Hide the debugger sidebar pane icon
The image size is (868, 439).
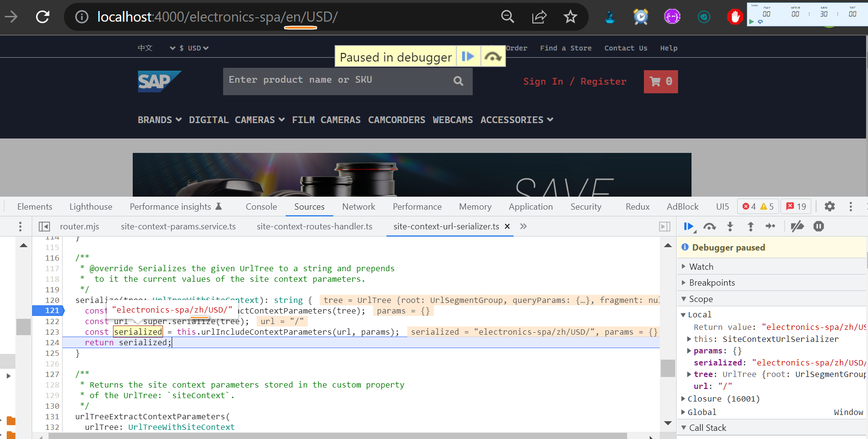[665, 226]
